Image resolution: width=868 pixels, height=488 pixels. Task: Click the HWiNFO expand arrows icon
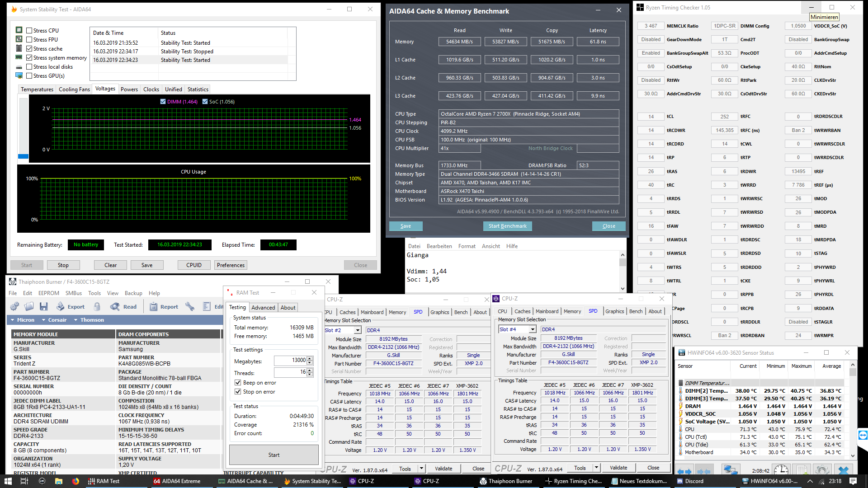684,471
